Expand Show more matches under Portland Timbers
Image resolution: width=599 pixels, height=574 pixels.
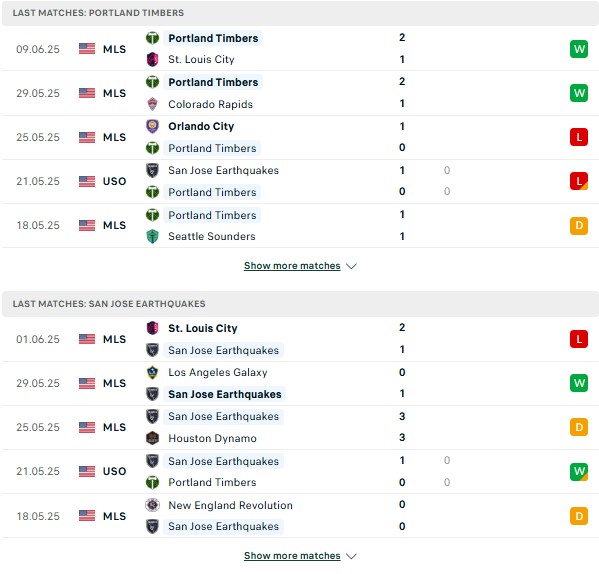292,266
